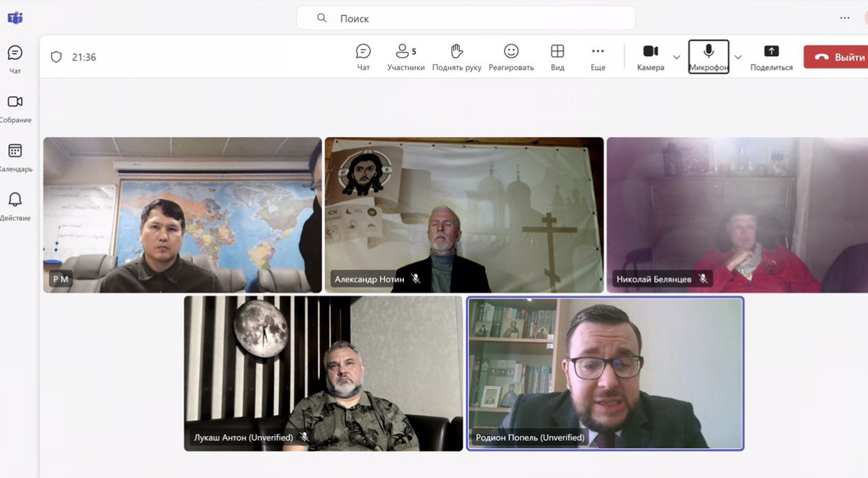The image size is (868, 478).
Task: Select the P M participant video tile
Action: pos(182,215)
